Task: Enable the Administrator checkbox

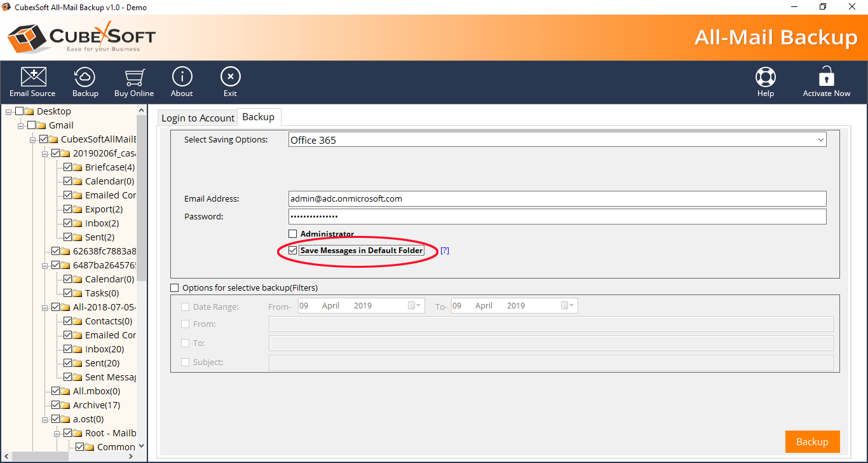Action: tap(293, 234)
